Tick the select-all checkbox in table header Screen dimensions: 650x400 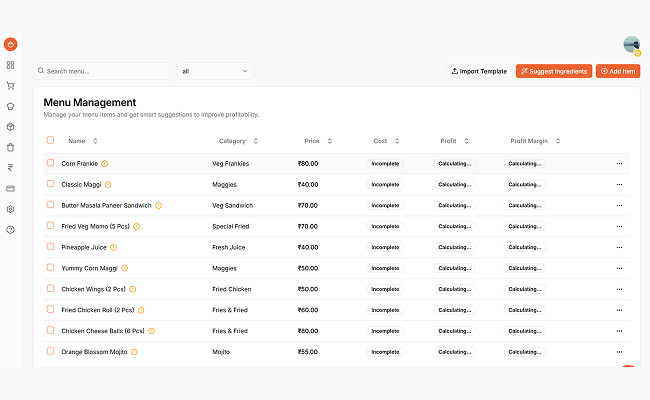[51, 141]
